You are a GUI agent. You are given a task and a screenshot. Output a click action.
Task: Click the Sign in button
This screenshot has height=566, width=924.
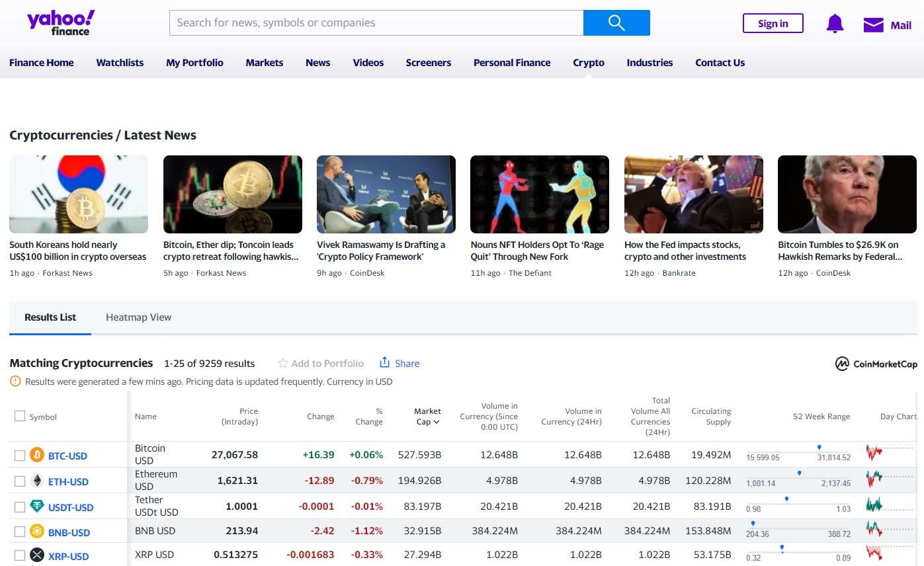(773, 24)
